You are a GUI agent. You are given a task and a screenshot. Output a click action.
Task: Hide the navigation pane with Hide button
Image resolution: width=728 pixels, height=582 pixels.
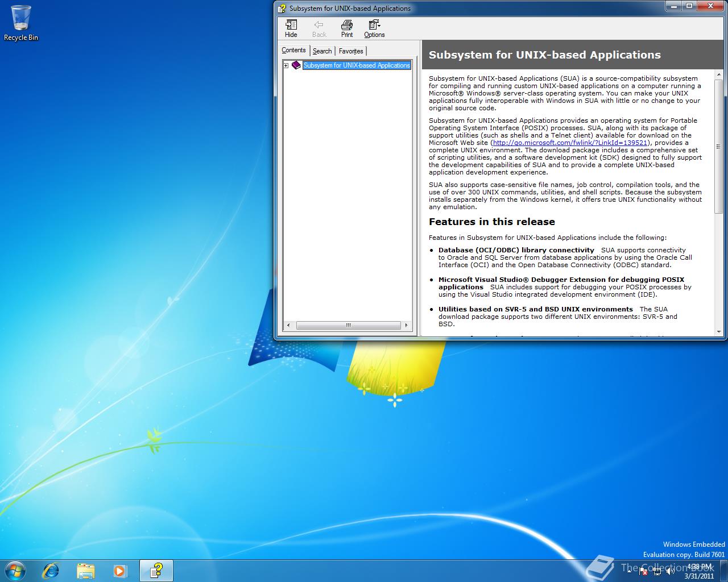point(291,28)
